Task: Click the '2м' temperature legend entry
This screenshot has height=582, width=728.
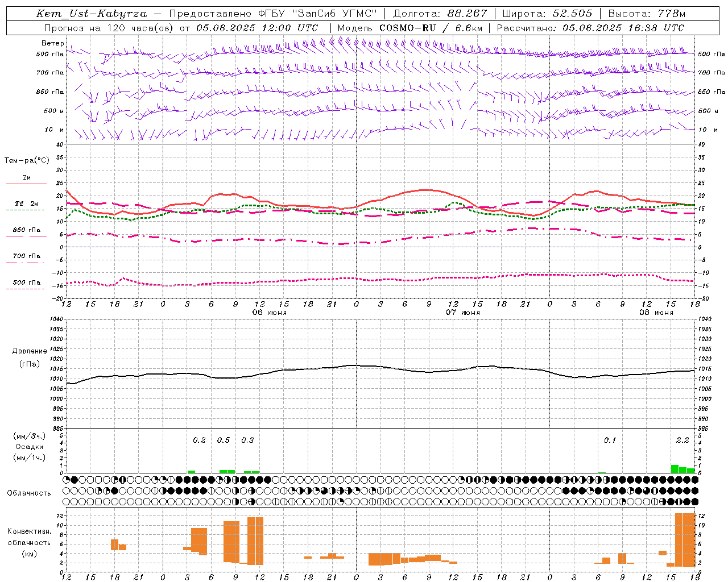Action: pos(27,177)
